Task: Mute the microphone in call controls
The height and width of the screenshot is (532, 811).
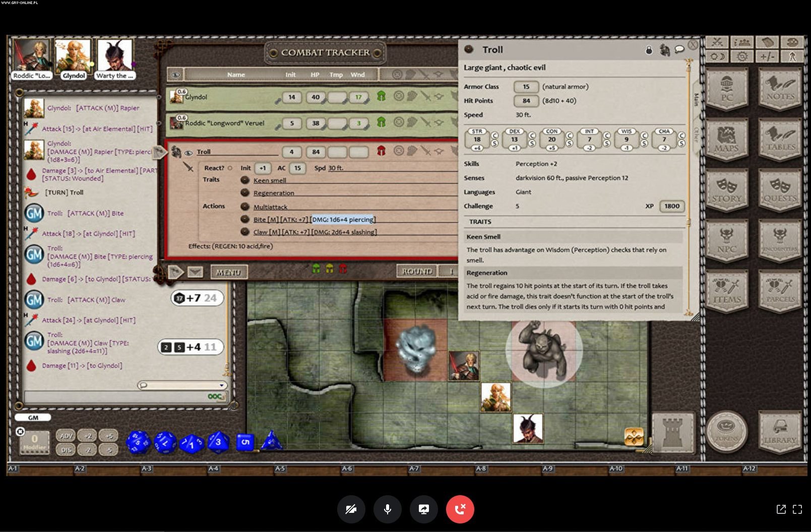Action: coord(387,509)
